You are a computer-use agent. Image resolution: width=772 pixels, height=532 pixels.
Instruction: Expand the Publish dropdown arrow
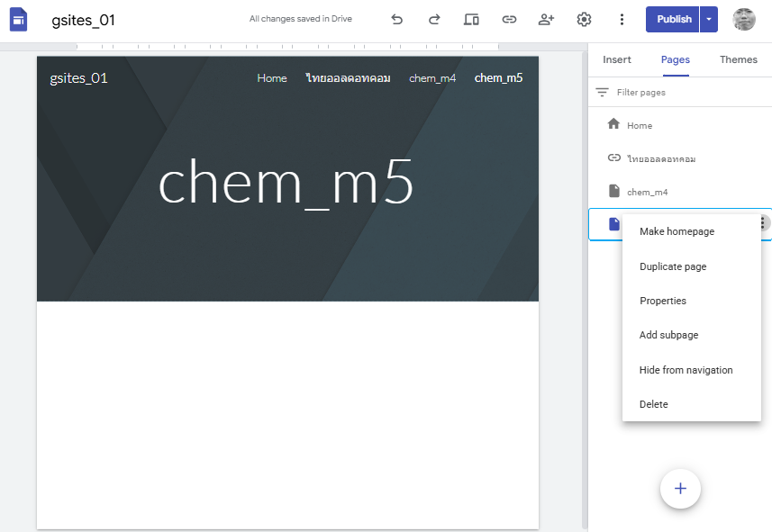coord(709,20)
